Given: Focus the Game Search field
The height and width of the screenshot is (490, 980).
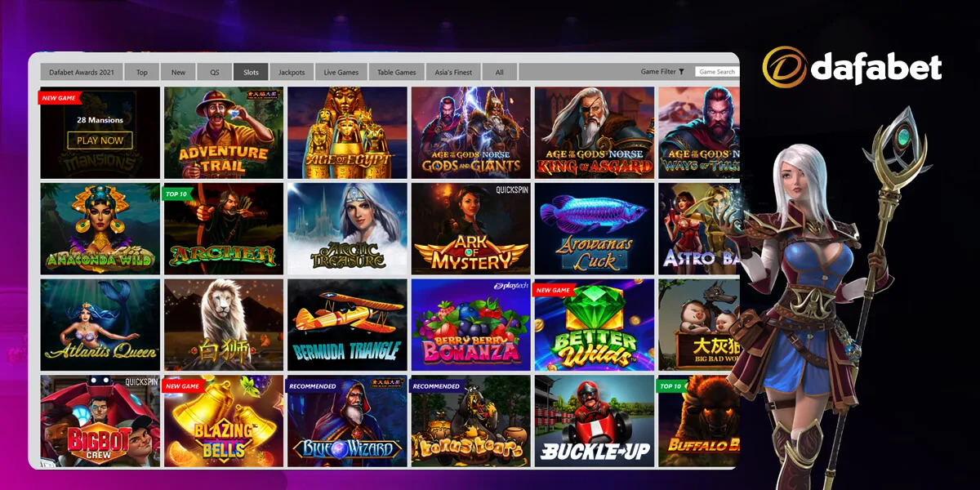Looking at the screenshot, I should pos(716,72).
